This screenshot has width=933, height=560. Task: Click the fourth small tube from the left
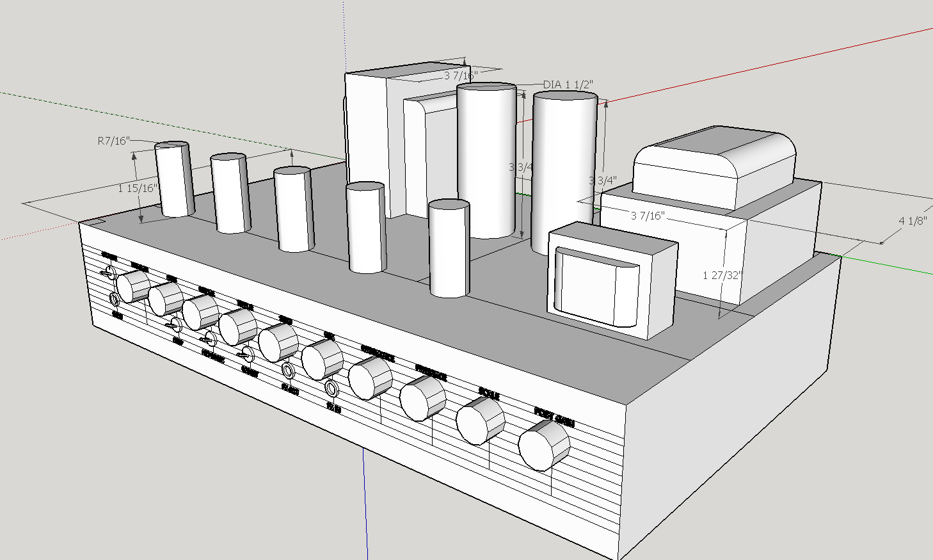click(366, 227)
